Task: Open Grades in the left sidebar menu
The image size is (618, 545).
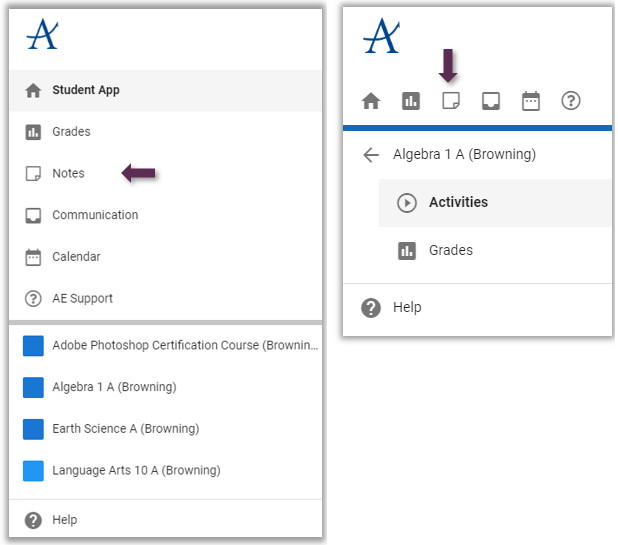Action: (71, 132)
